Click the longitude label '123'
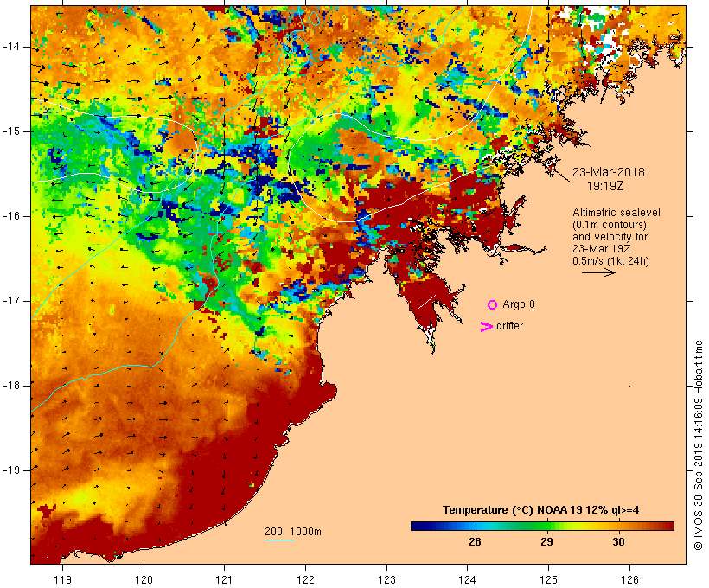Viewport: 709px width, 588px height. click(386, 579)
